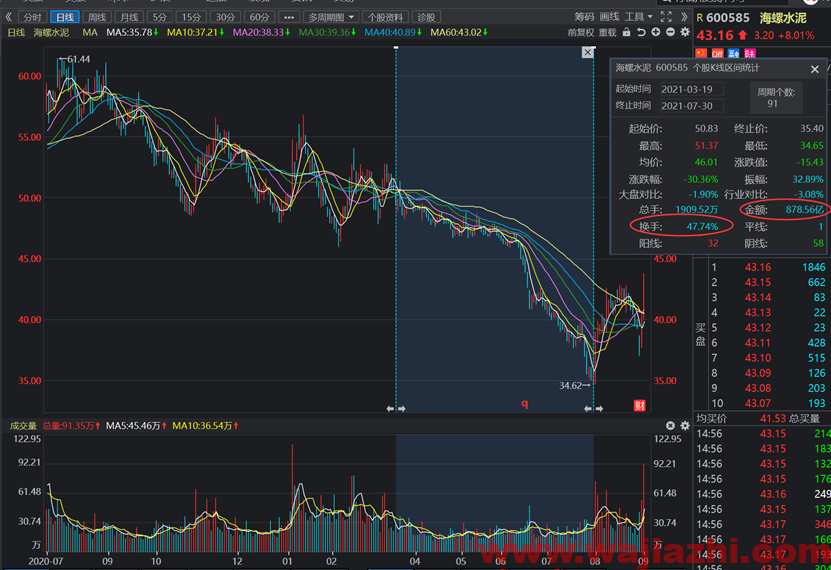Click the China flag icon under stock price
Image resolution: width=831 pixels, height=570 pixels.
pyautogui.click(x=701, y=53)
